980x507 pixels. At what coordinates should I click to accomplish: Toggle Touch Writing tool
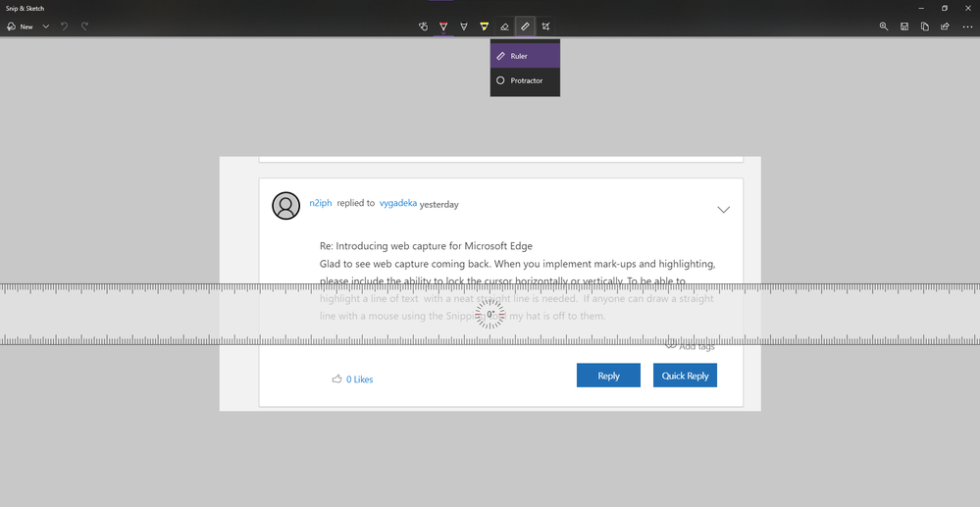tap(423, 26)
